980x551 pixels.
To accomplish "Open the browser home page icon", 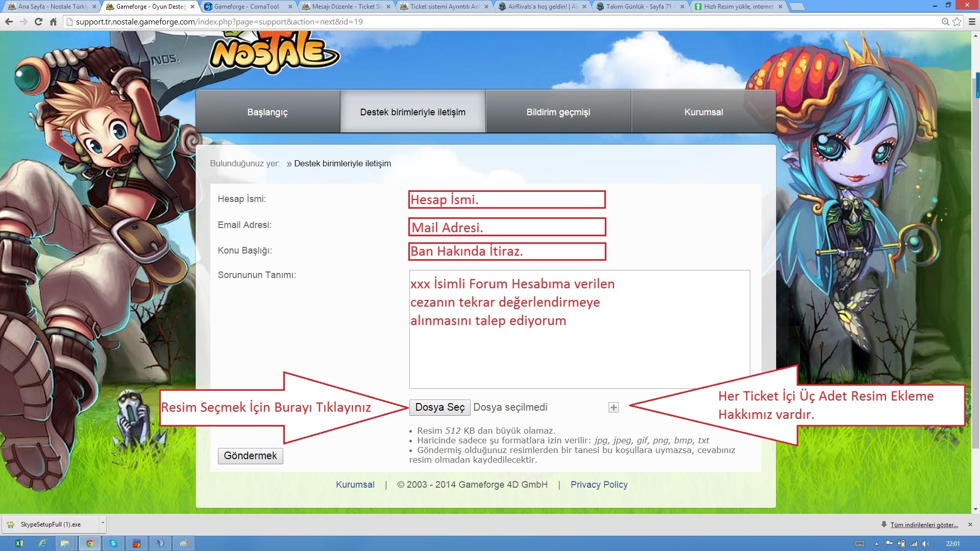I will (53, 22).
